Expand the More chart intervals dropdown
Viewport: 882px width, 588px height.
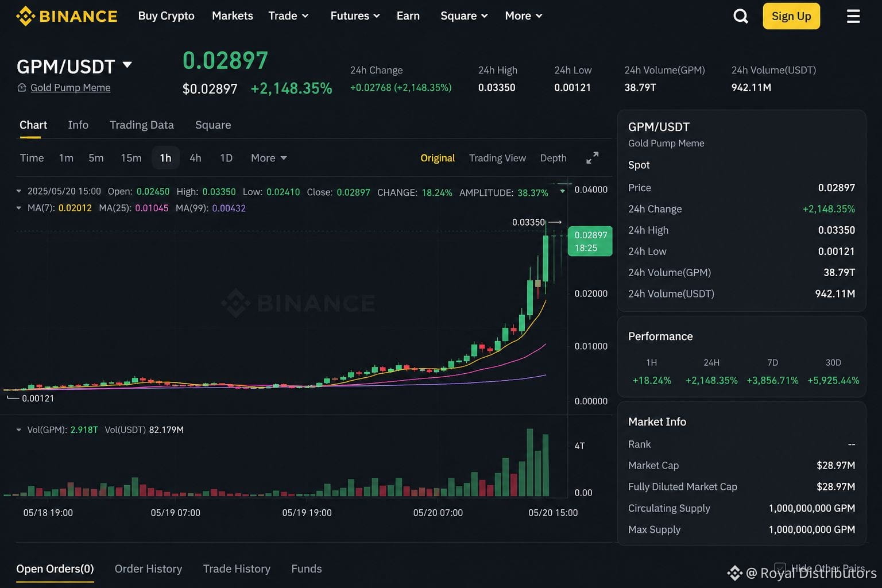click(269, 158)
